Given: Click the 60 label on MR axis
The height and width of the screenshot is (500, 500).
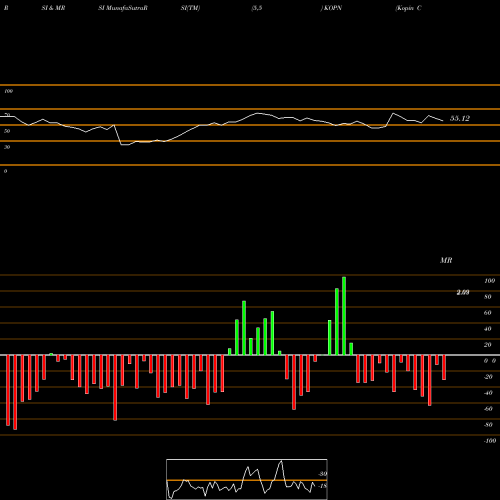Looking at the screenshot, I should pyautogui.click(x=488, y=313).
